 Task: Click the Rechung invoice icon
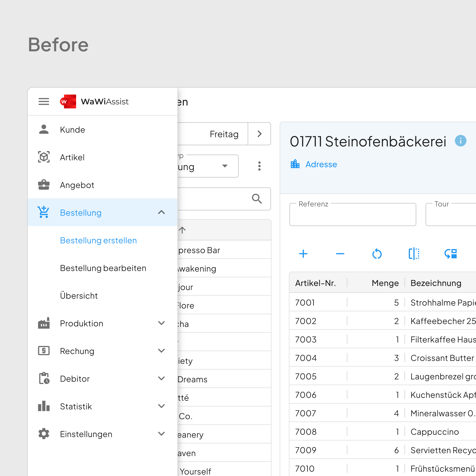point(44,351)
